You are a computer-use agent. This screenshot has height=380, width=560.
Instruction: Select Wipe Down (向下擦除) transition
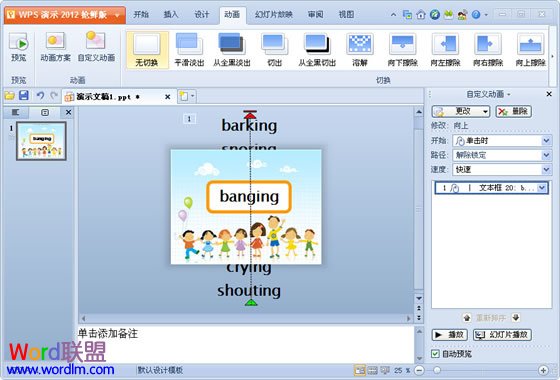(402, 50)
